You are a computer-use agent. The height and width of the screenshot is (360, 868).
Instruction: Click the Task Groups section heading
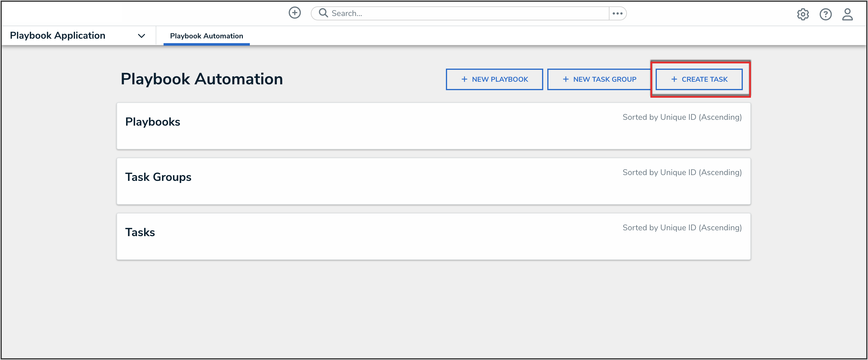point(158,177)
